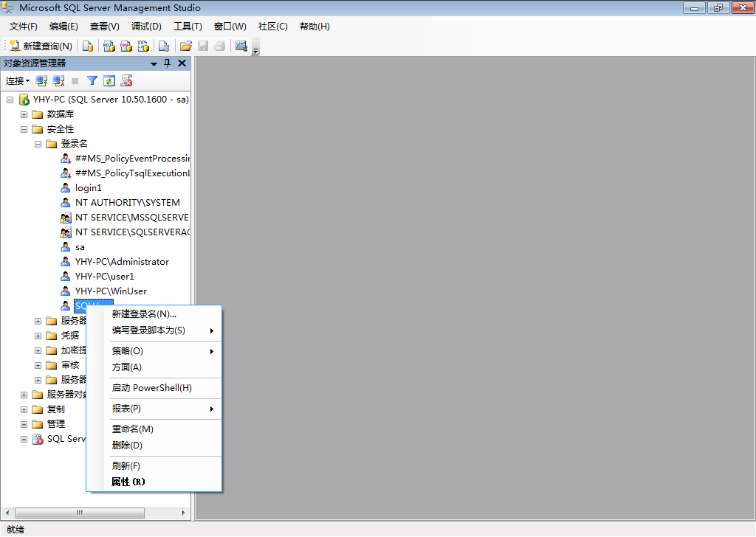This screenshot has width=756, height=537.
Task: Open the 调试(D) menu
Action: (147, 27)
